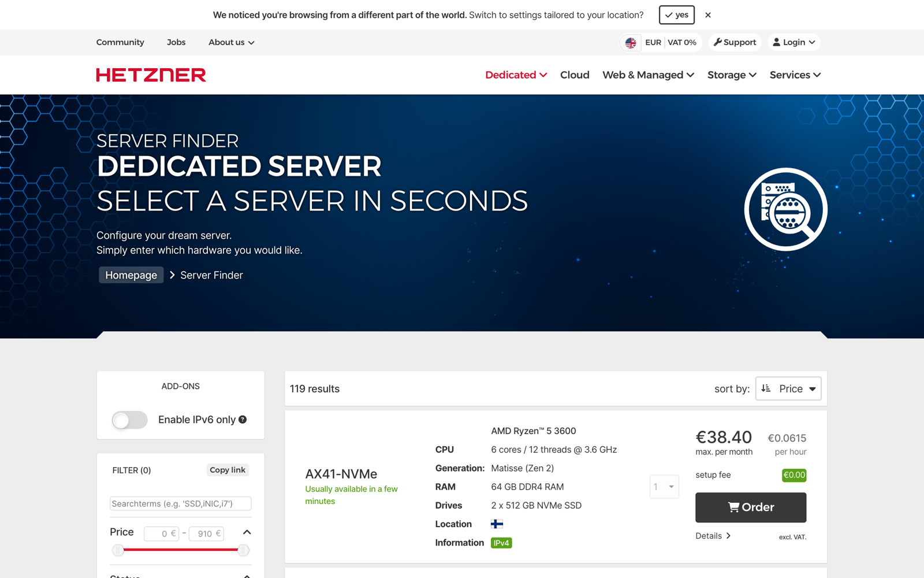Click the search terms input field
924x578 pixels.
[180, 503]
